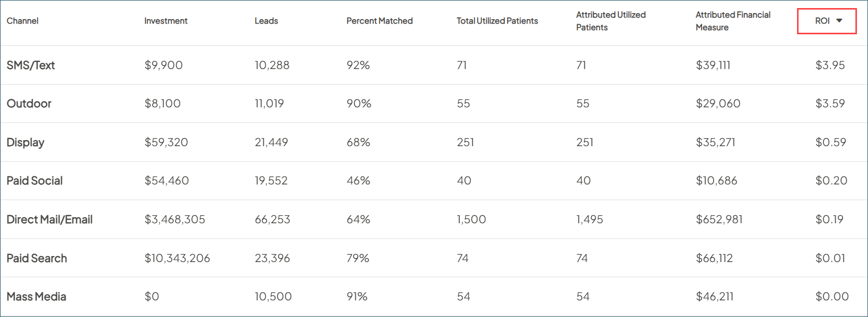Click the Channel column header
Screen dimensions: 868x317
(x=23, y=21)
